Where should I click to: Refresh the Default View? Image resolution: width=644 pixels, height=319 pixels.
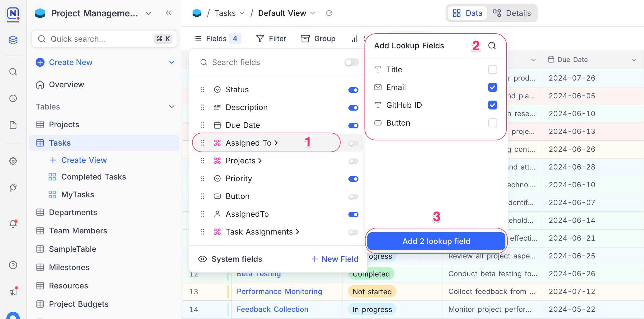[x=329, y=13]
